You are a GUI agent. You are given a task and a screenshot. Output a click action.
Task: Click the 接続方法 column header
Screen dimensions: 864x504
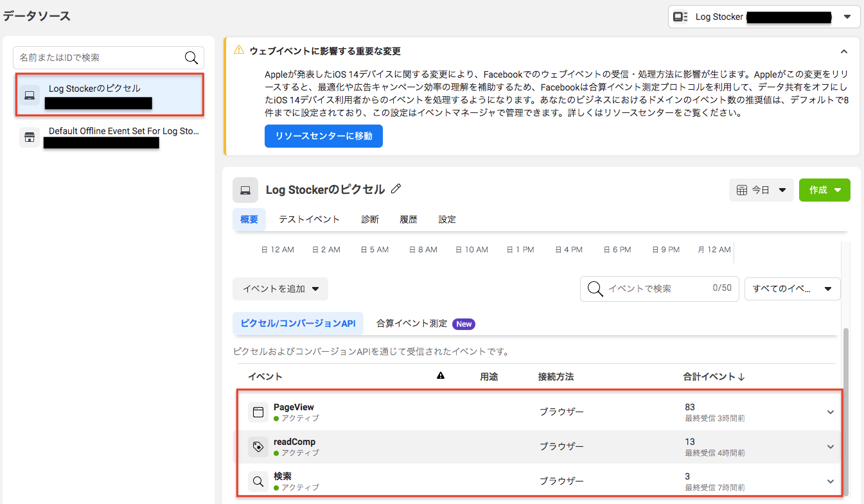pos(556,377)
